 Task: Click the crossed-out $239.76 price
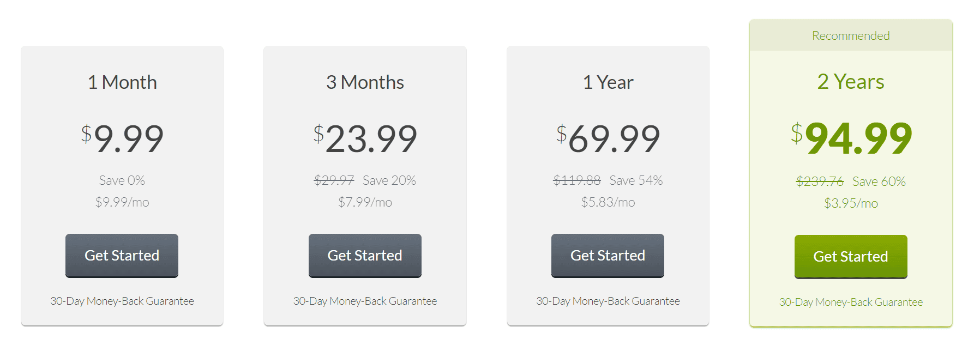click(x=819, y=181)
